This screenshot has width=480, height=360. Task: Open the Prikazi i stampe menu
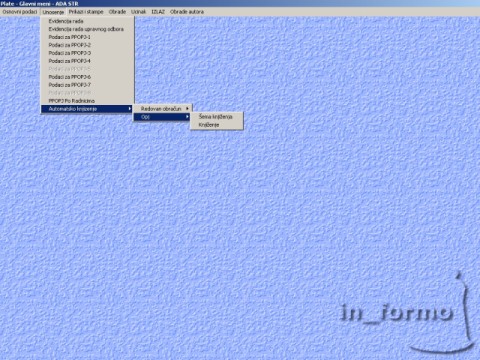(x=86, y=12)
